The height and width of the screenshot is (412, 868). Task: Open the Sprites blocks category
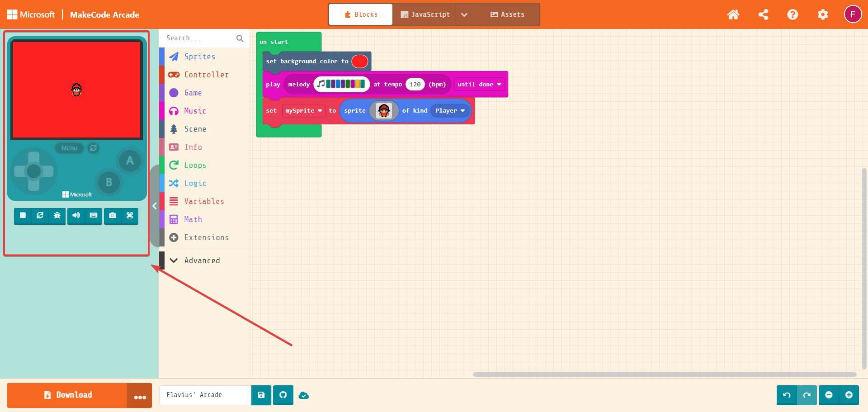[199, 57]
